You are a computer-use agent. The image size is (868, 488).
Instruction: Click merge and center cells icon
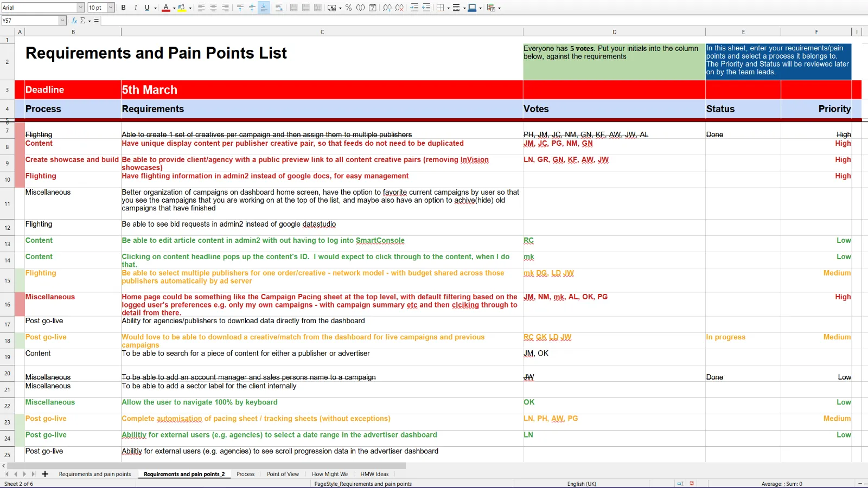293,8
